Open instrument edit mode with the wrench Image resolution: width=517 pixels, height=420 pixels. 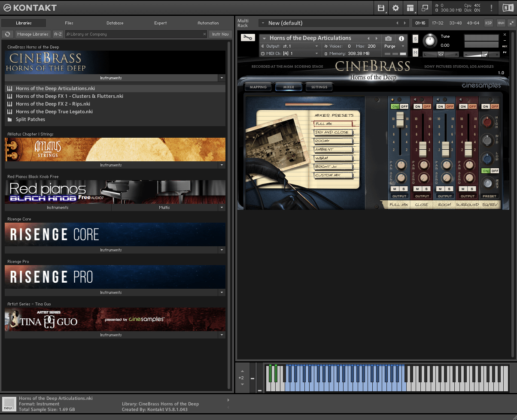pos(248,38)
